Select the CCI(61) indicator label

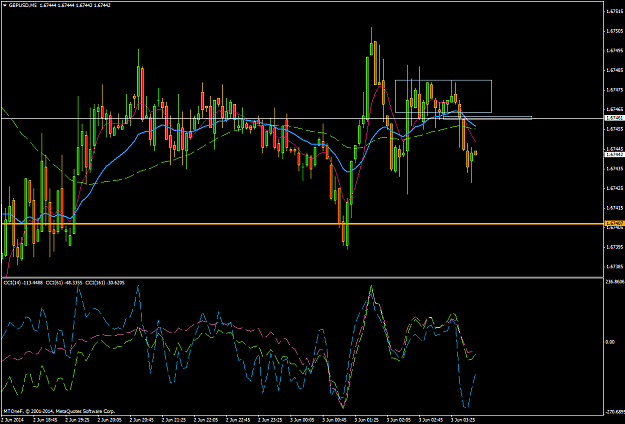63,283
